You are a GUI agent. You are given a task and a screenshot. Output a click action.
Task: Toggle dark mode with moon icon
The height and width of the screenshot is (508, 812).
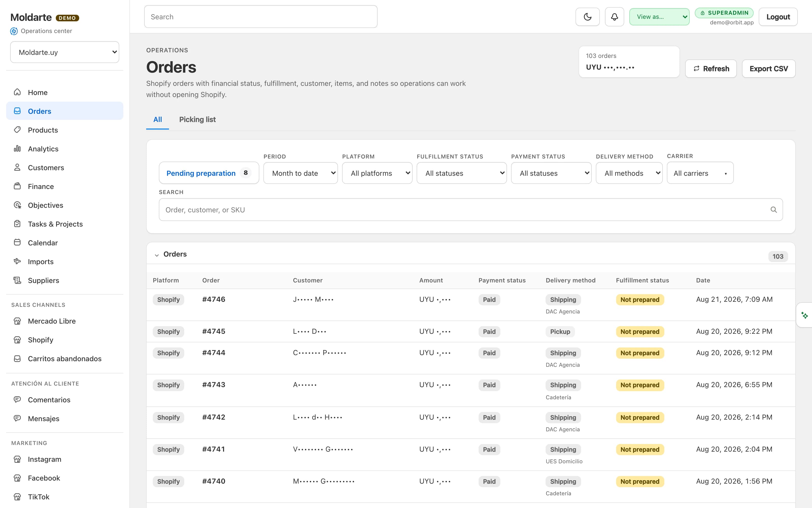point(587,17)
